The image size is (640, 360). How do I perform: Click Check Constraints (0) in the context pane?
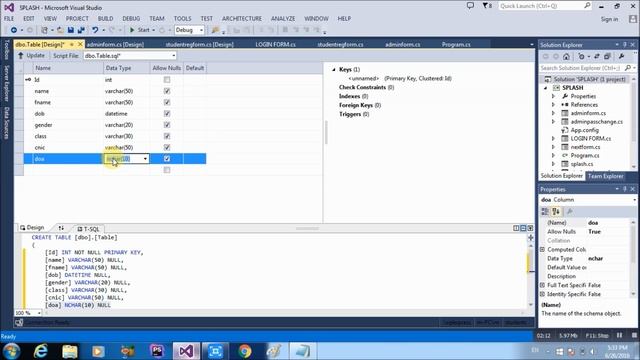click(366, 87)
